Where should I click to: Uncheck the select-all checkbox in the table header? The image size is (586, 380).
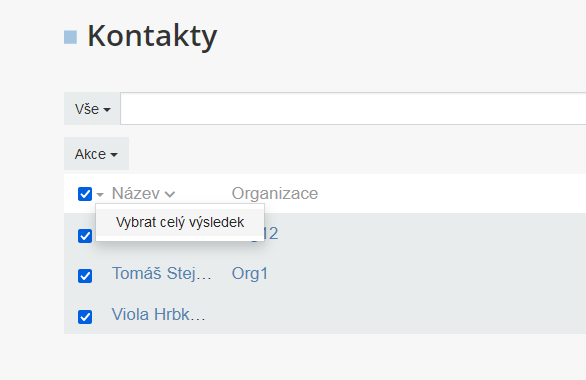[x=85, y=194]
